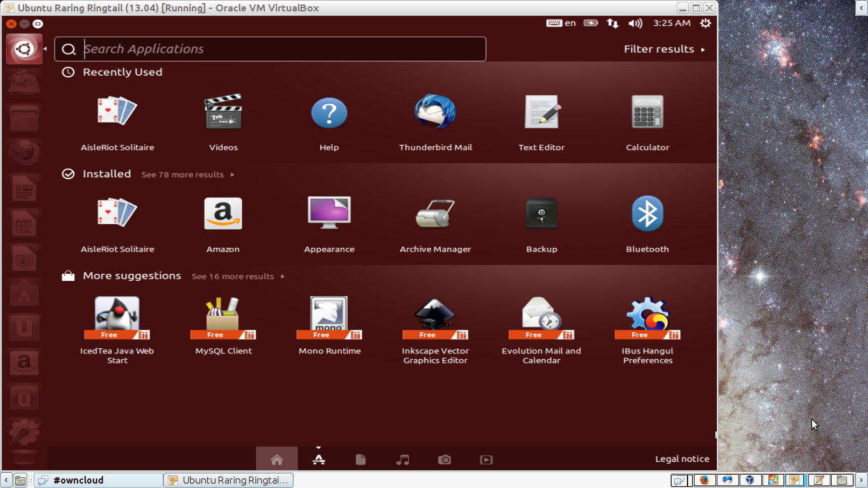
Task: Switch to #owncloud taskbar window
Action: tap(98, 480)
